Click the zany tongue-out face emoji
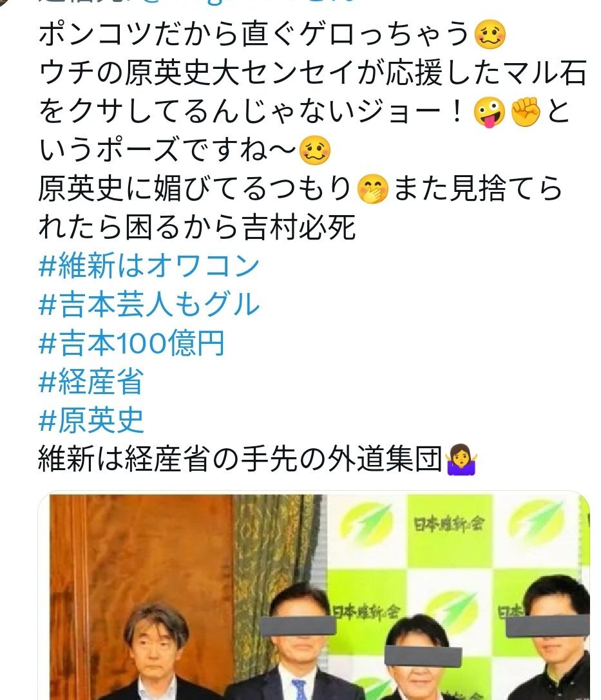Viewport: 601px width, 700px height. pyautogui.click(x=490, y=112)
